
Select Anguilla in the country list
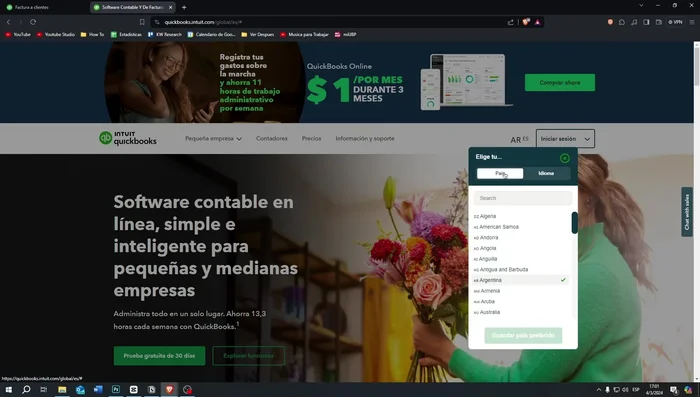pos(521,259)
